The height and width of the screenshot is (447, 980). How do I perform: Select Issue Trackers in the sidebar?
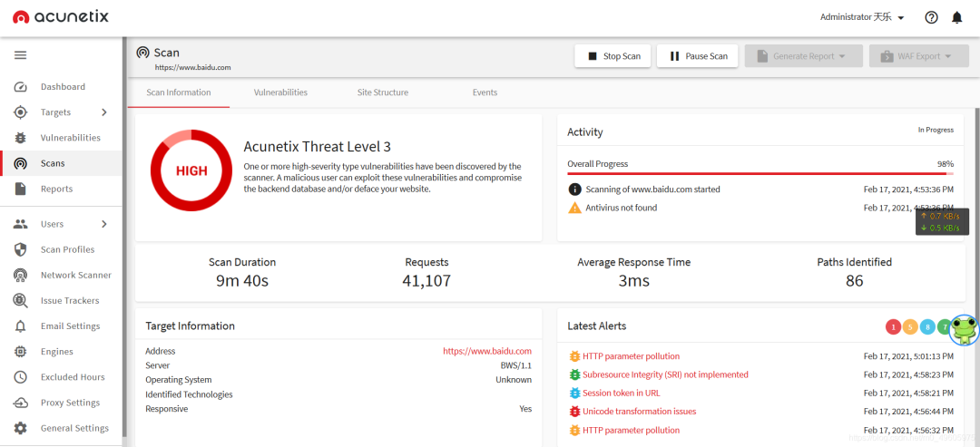62,301
